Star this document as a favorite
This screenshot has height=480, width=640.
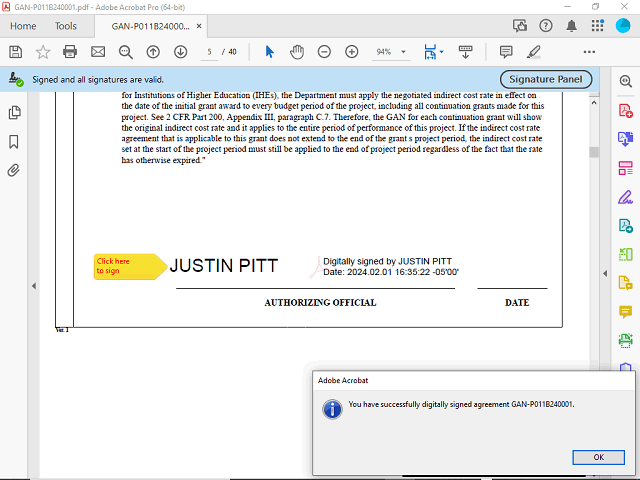[43, 51]
